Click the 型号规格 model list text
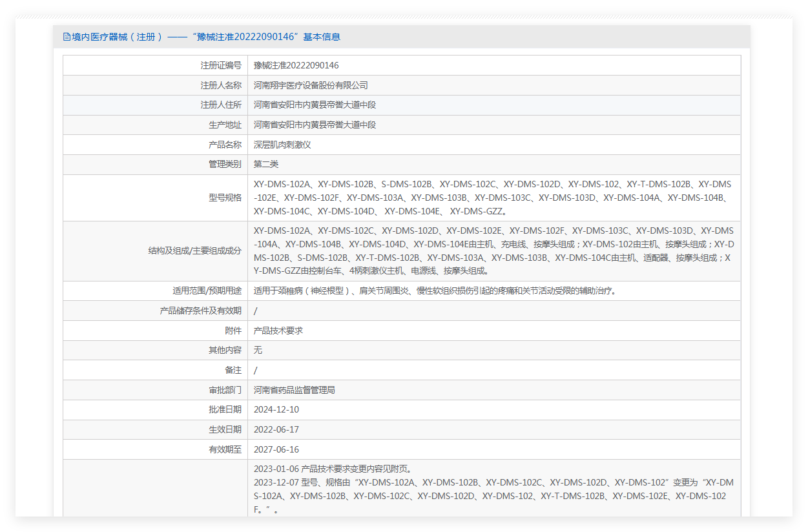The width and height of the screenshot is (808, 532). point(493,198)
